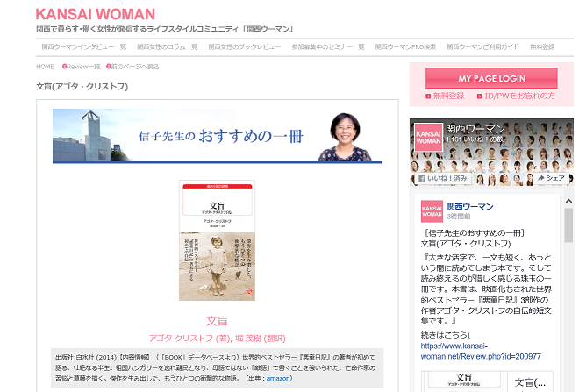This screenshot has width=579, height=392.
Task: Open 関西女性のブックレビュー menu item
Action: click(x=245, y=46)
